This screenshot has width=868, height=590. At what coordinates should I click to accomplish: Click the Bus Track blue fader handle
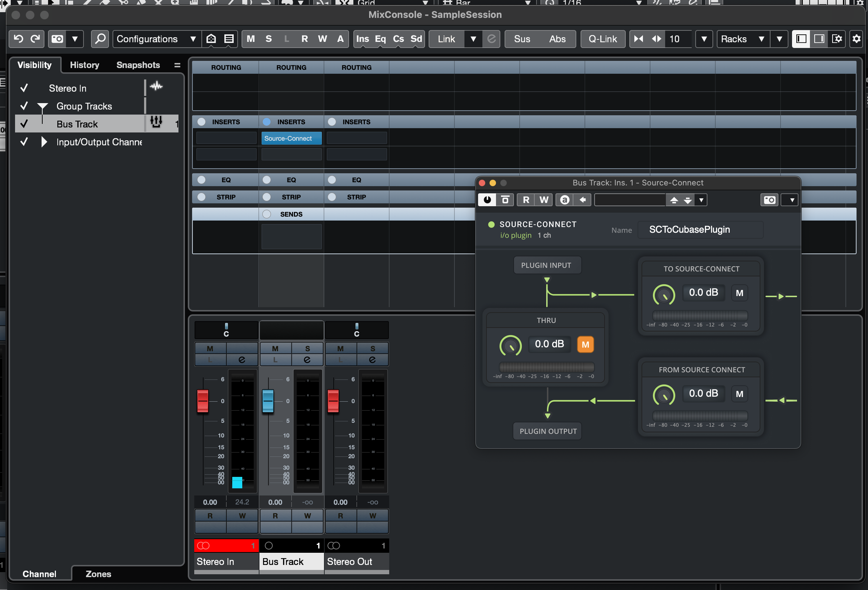(x=268, y=401)
